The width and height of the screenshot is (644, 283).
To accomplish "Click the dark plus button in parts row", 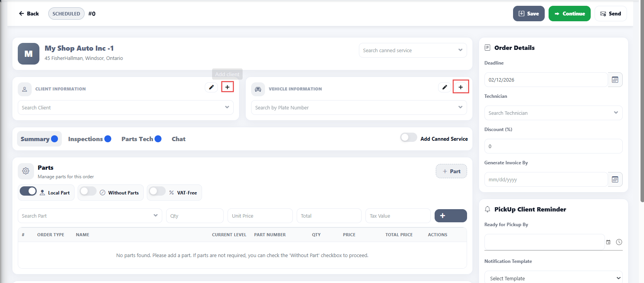I will pos(450,216).
